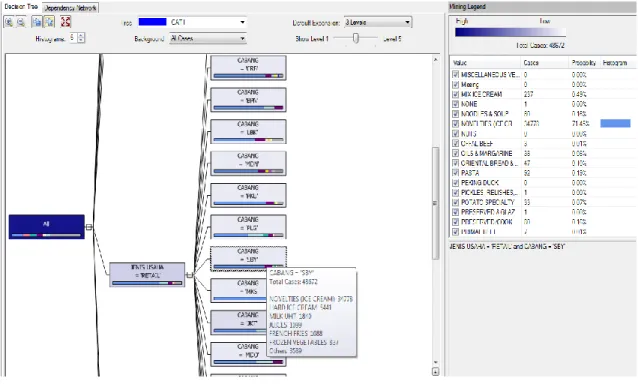The height and width of the screenshot is (384, 638).
Task: Switch to the Decision Tree tab
Action: coord(21,7)
